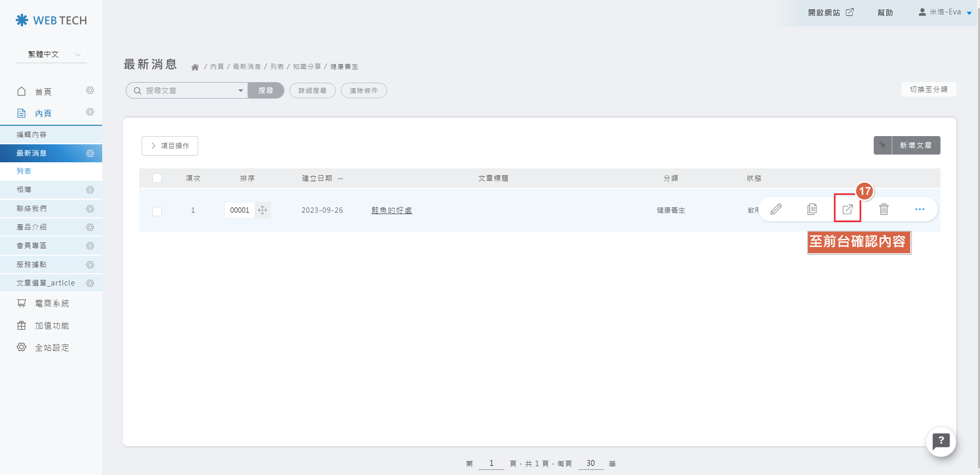The height and width of the screenshot is (475, 980).
Task: Click the pencil edit icon in article row
Action: pyautogui.click(x=776, y=210)
